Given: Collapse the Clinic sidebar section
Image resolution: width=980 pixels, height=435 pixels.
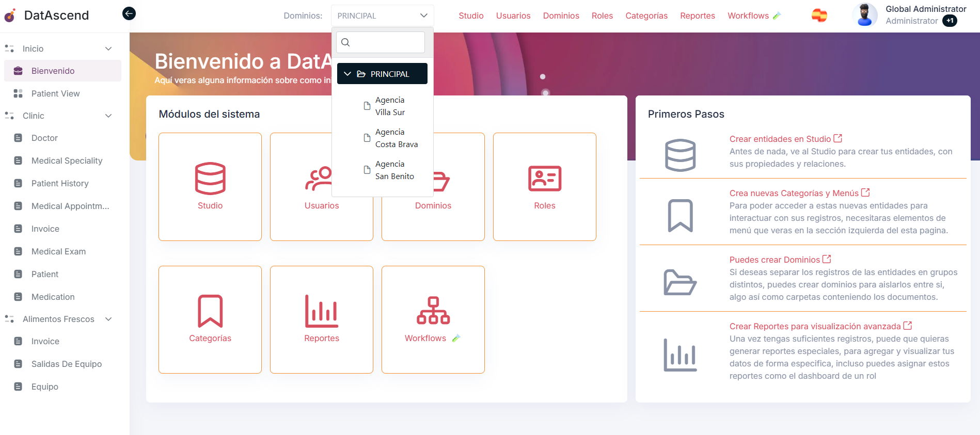Looking at the screenshot, I should (108, 116).
